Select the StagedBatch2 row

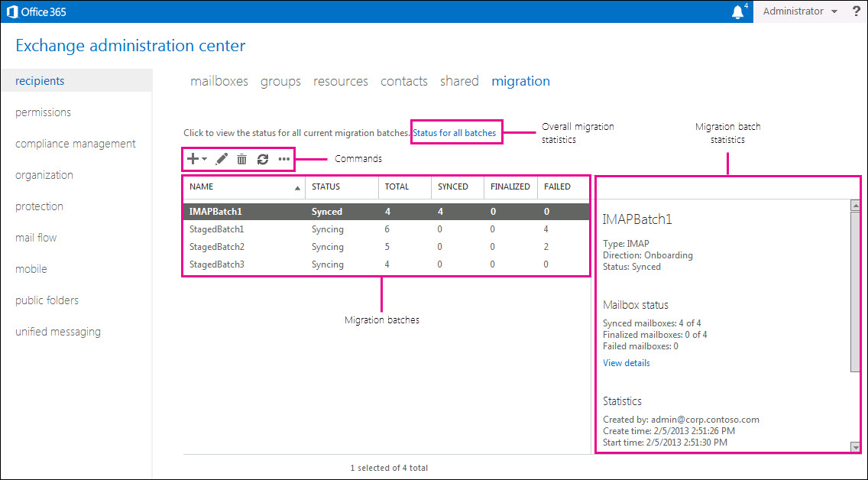(x=387, y=247)
